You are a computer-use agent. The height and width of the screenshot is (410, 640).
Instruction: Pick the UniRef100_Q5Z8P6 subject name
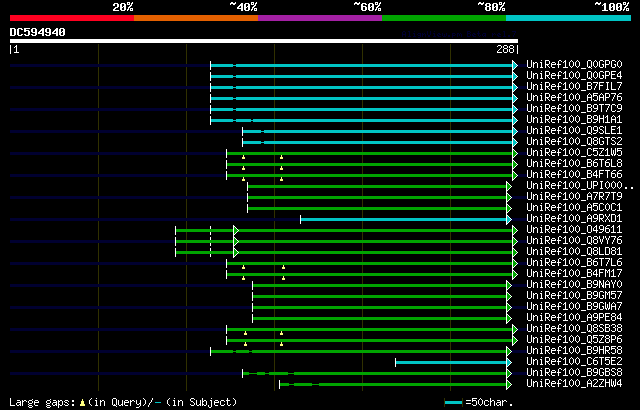[574, 340]
